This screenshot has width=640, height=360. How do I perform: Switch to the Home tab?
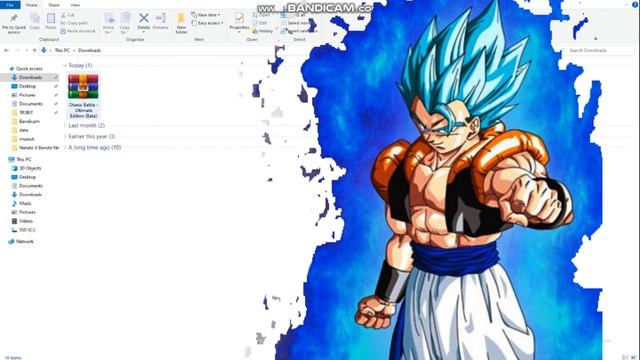tap(31, 5)
